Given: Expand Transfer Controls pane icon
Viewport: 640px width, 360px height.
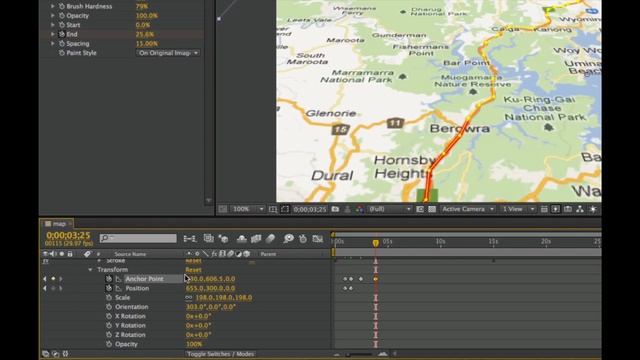Looking at the screenshot, I should pyautogui.click(x=56, y=354).
